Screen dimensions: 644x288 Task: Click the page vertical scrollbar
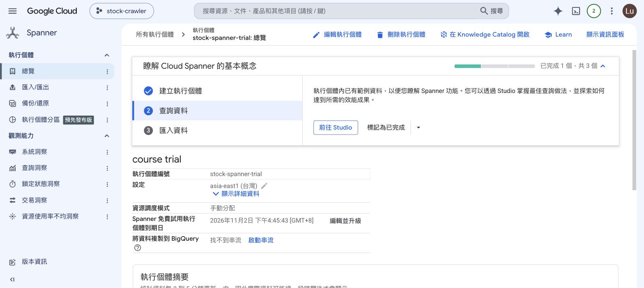coord(634,120)
